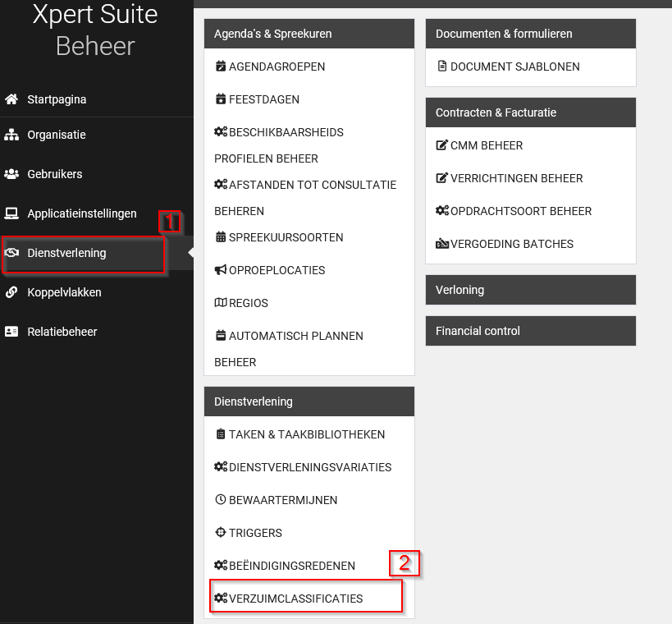This screenshot has height=624, width=672.
Task: Click the laptop icon beside Applicatieinstellingen
Action: [x=11, y=213]
